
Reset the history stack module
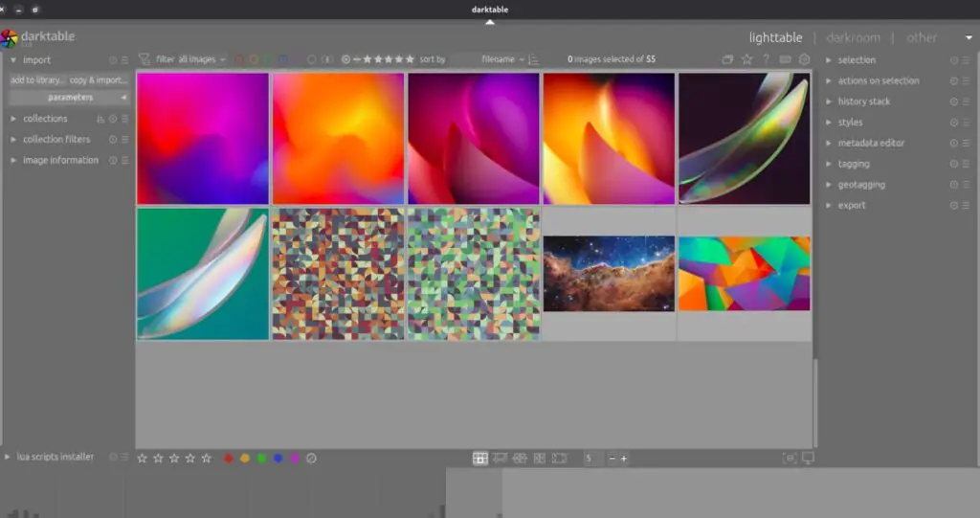[954, 101]
